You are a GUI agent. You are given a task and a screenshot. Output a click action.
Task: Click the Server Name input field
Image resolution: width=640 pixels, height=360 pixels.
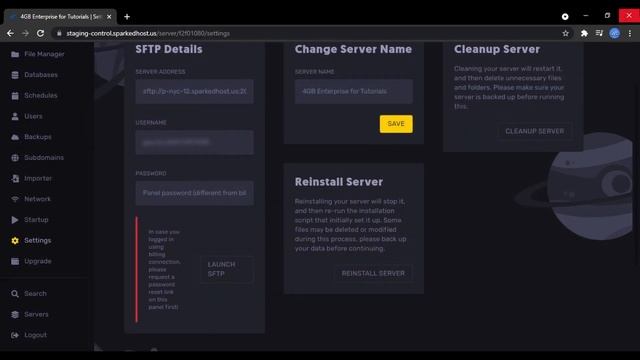click(353, 91)
